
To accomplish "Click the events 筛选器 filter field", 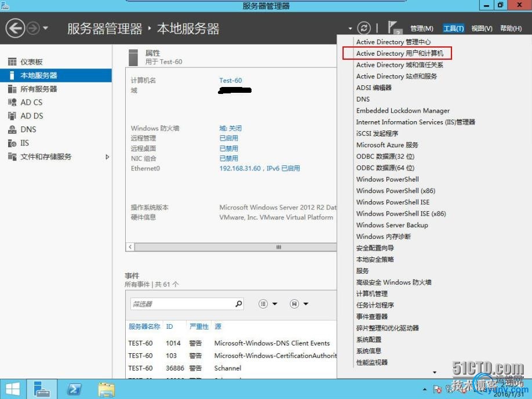I will tap(182, 304).
